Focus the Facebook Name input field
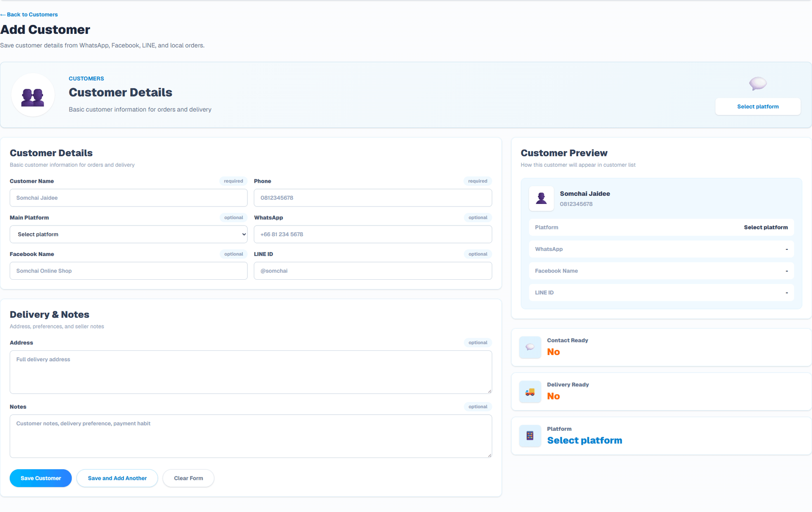 tap(129, 271)
